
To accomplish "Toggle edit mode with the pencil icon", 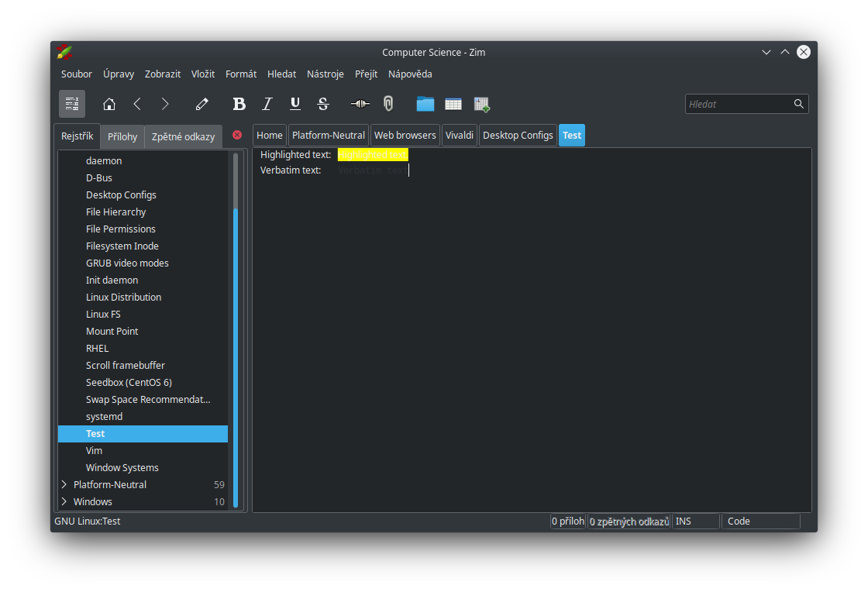I will (x=201, y=103).
